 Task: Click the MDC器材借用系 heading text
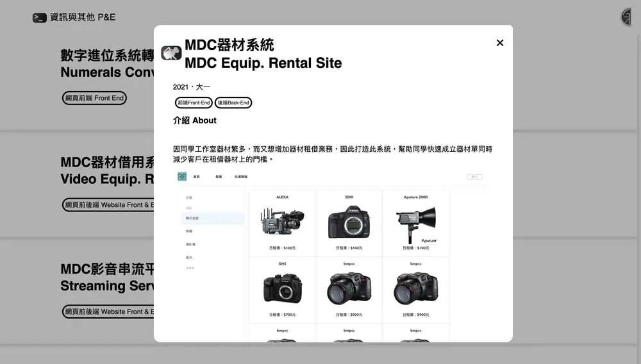click(107, 162)
